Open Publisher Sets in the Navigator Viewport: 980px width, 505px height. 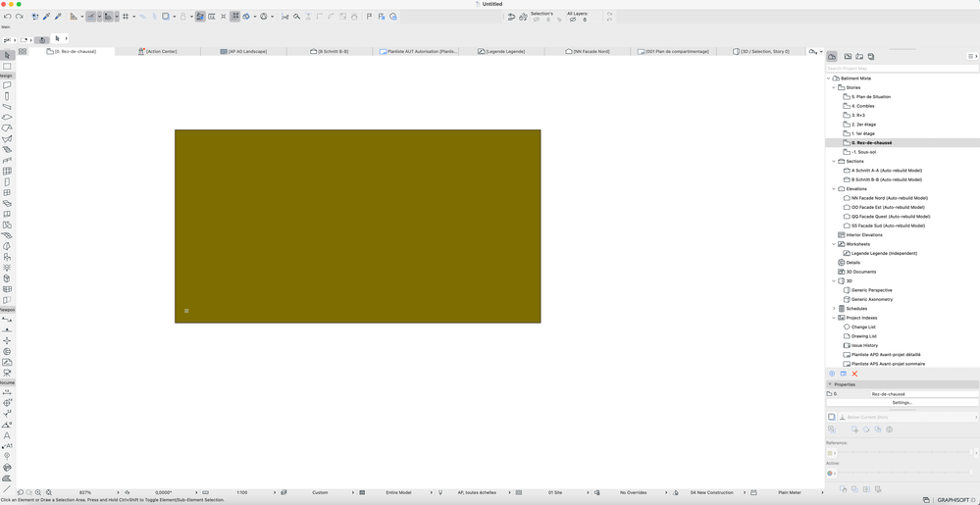pos(871,56)
